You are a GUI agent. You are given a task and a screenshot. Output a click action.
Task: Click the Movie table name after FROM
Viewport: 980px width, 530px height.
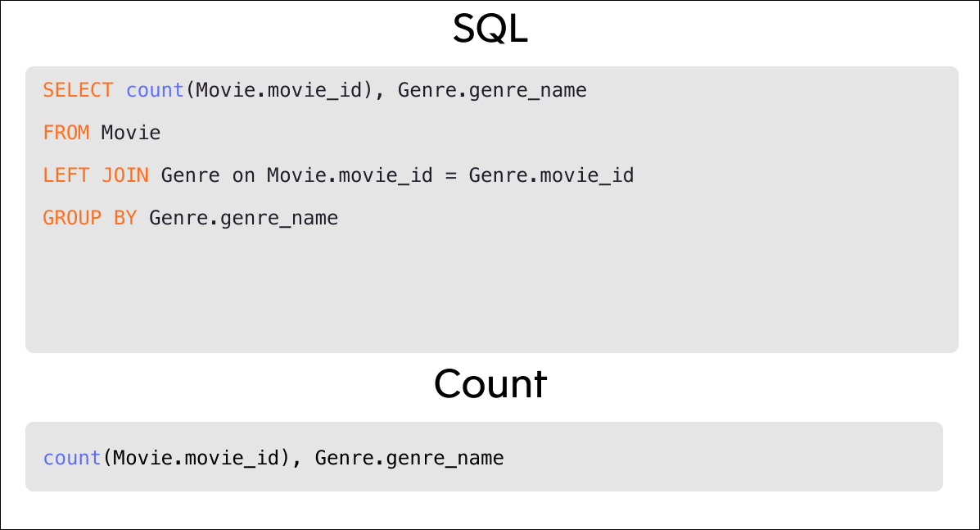131,133
